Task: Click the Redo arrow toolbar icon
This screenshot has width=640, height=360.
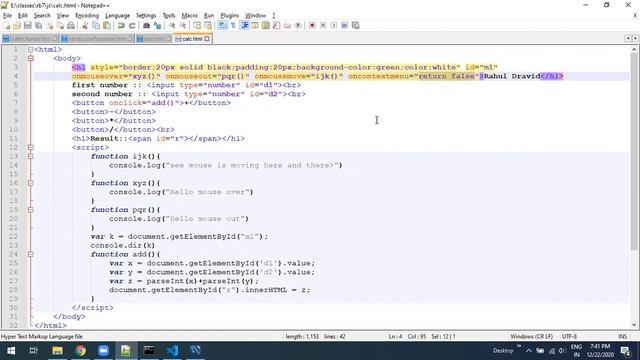Action: point(132,25)
